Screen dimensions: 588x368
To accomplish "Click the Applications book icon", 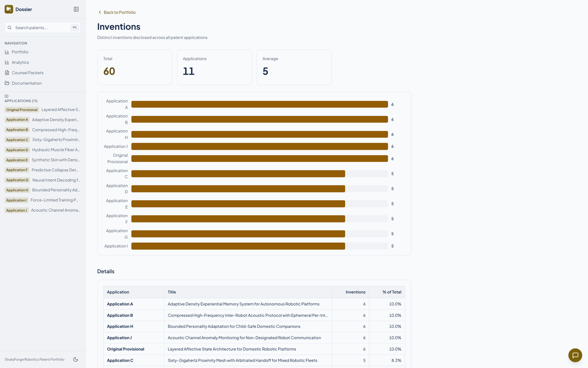I will (6, 96).
